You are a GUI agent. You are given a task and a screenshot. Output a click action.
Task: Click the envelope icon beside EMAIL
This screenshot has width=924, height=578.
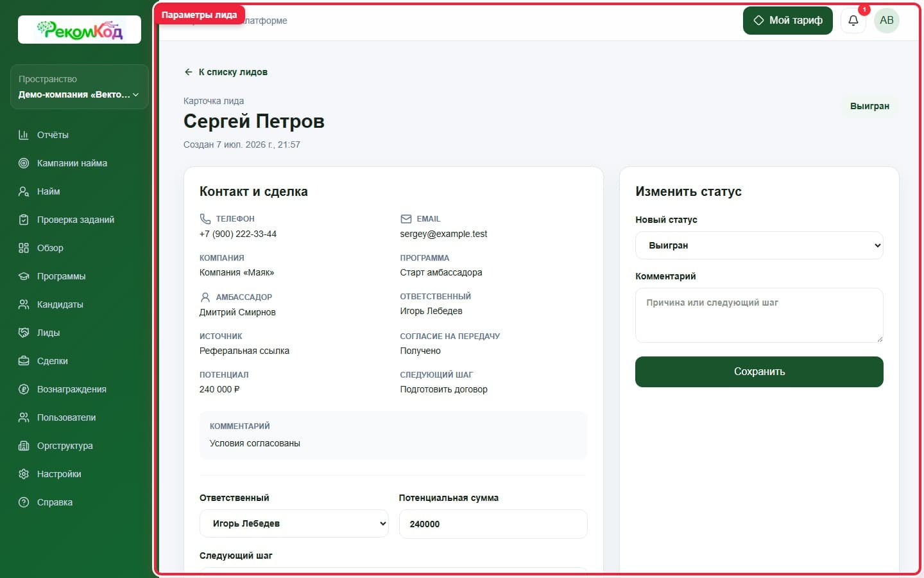[x=406, y=219]
